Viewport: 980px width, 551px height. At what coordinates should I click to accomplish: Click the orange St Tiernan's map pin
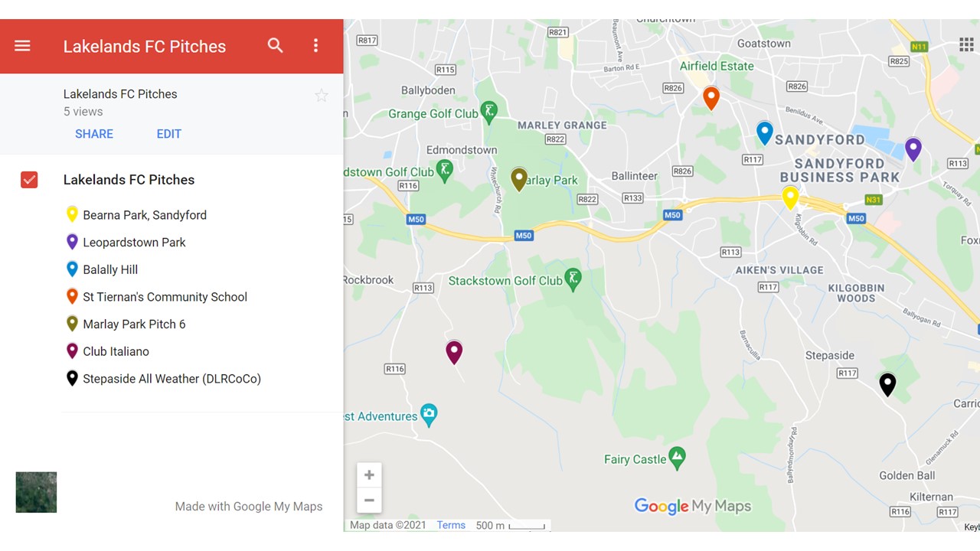click(711, 97)
